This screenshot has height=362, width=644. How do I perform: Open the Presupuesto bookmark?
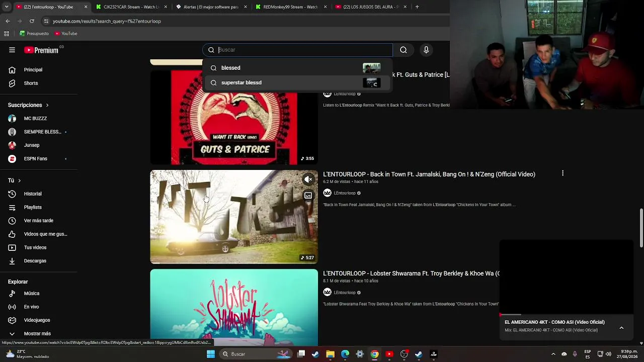point(34,34)
